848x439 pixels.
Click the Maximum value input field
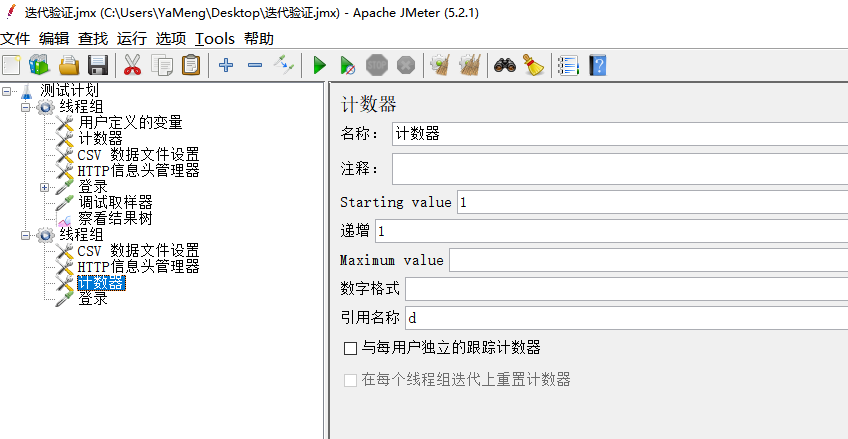(x=647, y=261)
